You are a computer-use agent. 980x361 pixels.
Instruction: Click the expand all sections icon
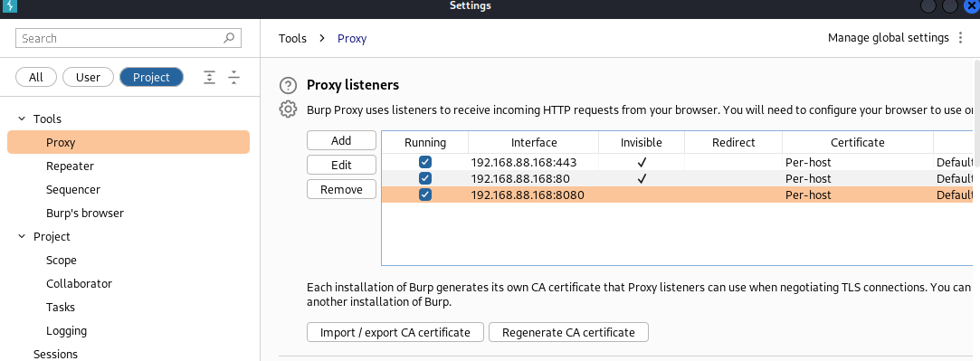click(x=209, y=78)
